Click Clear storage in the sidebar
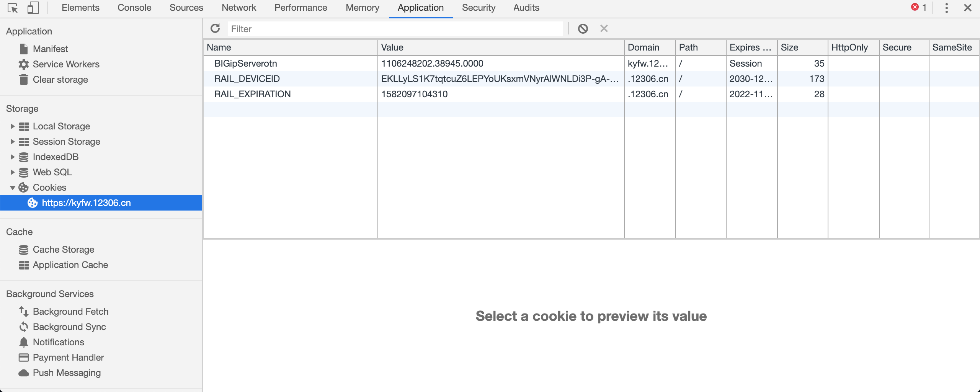This screenshot has height=392, width=980. click(60, 79)
